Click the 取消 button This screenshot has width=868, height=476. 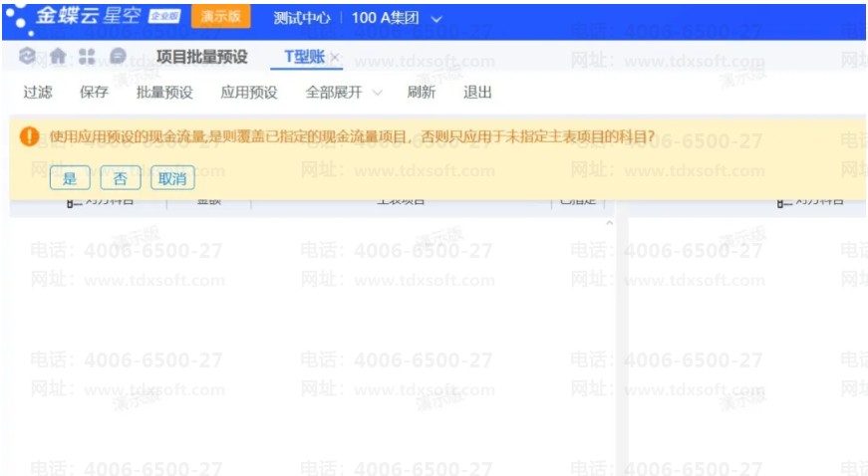click(172, 178)
